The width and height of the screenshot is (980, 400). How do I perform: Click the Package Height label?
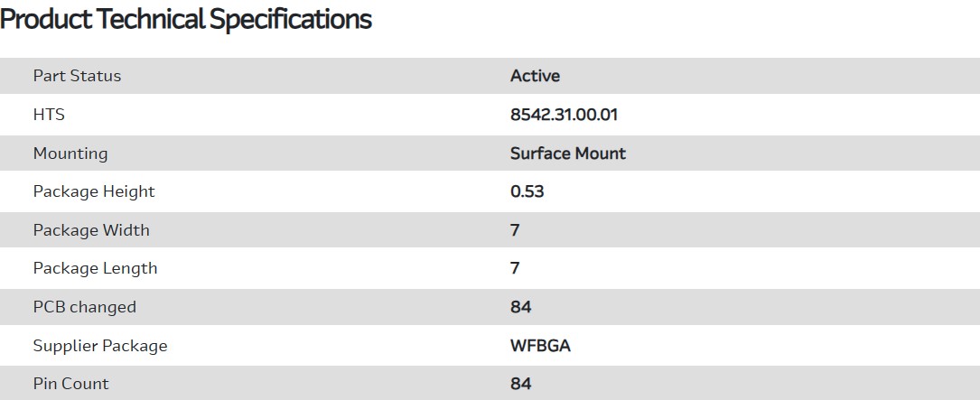click(94, 191)
